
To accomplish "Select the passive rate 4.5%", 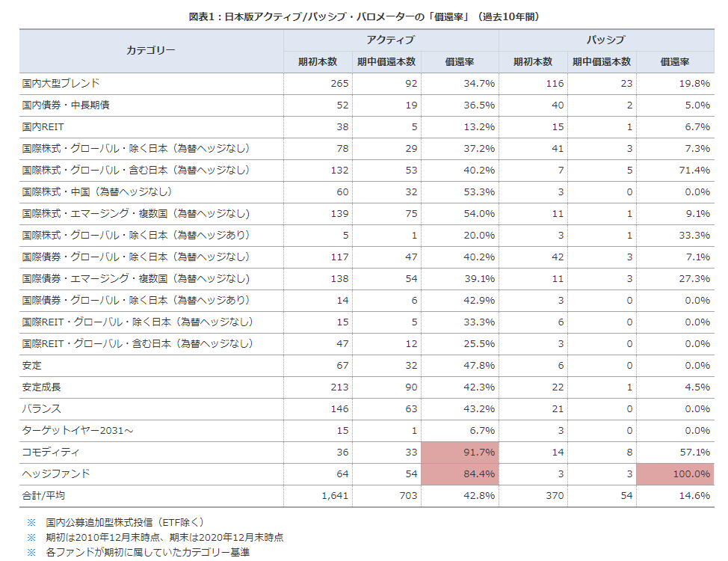I will point(697,387).
